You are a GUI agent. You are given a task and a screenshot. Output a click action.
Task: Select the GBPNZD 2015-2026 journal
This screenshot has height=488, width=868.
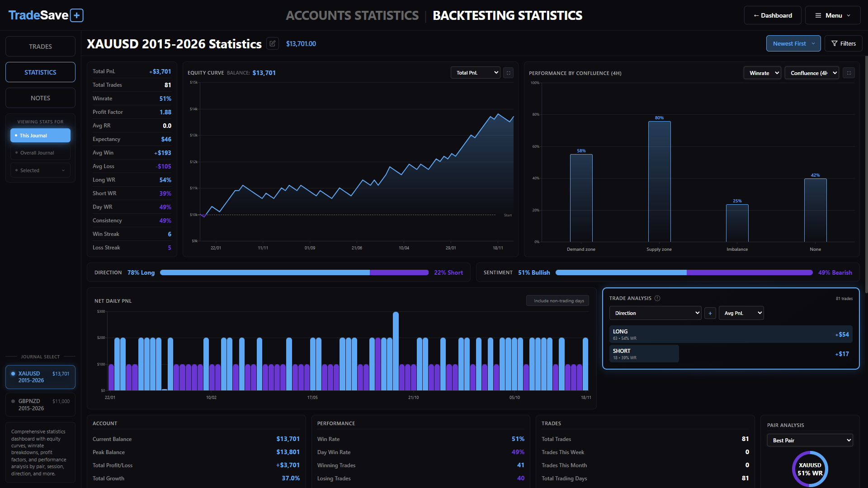(x=40, y=404)
